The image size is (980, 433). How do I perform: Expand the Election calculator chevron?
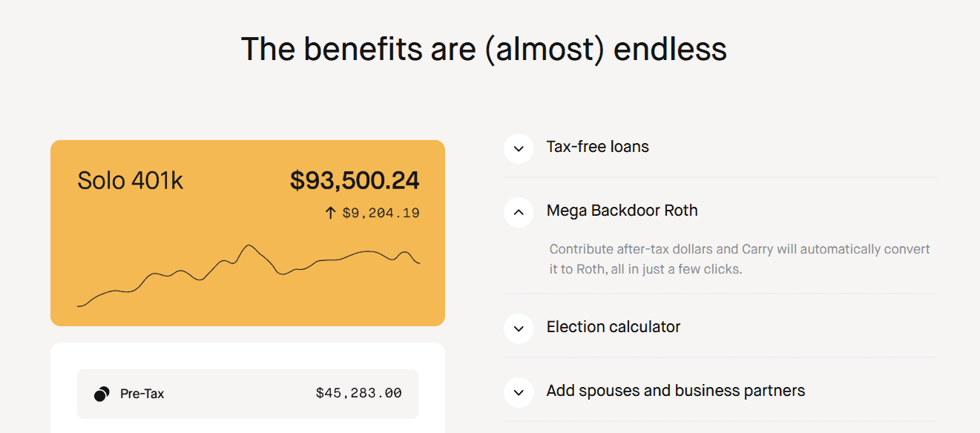click(519, 328)
